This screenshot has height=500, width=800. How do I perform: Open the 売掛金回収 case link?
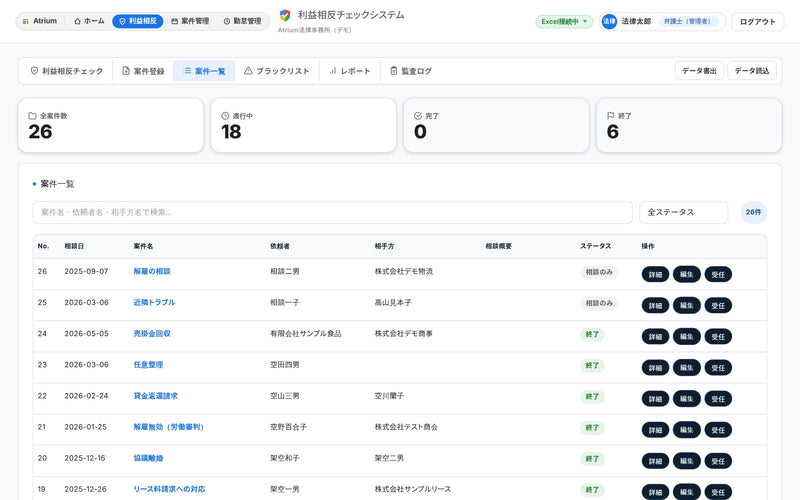(152, 334)
